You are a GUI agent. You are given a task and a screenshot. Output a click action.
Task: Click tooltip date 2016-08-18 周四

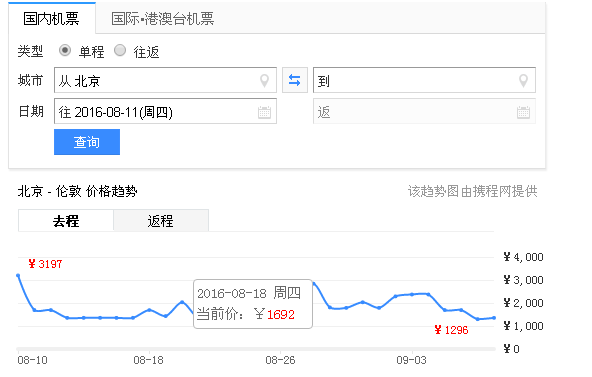click(249, 293)
